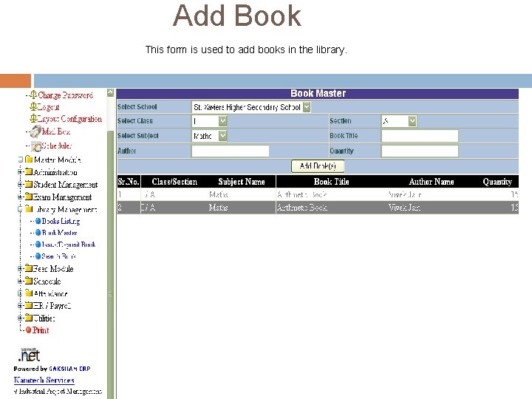Click the Book Master bullet icon
532x399 pixels.
point(38,233)
